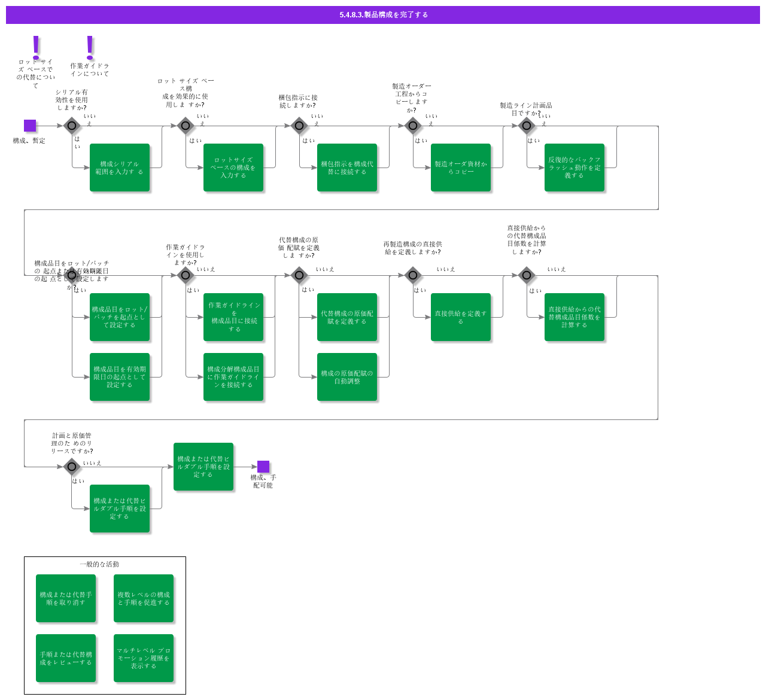
Task: Open the ロットサイズベース構成 decision diamond
Action: pos(185,126)
